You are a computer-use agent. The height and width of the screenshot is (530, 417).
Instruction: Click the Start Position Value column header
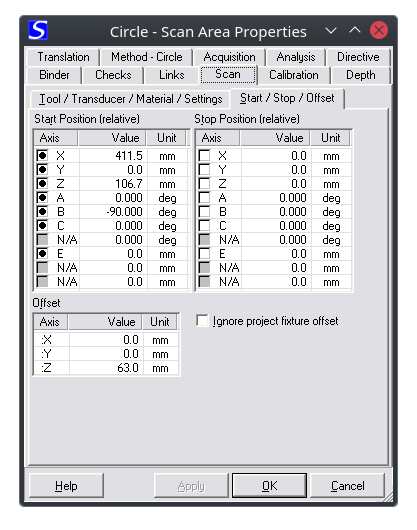tap(112, 138)
